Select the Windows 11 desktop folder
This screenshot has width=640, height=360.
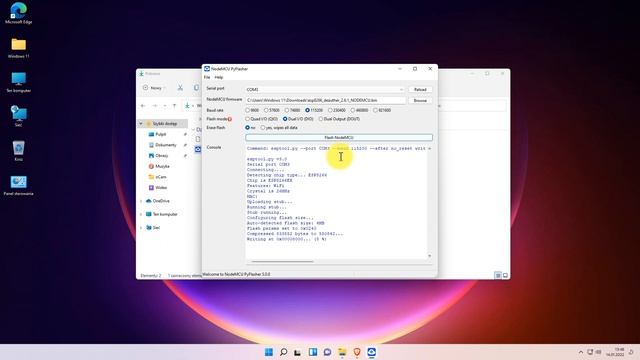[x=18, y=48]
